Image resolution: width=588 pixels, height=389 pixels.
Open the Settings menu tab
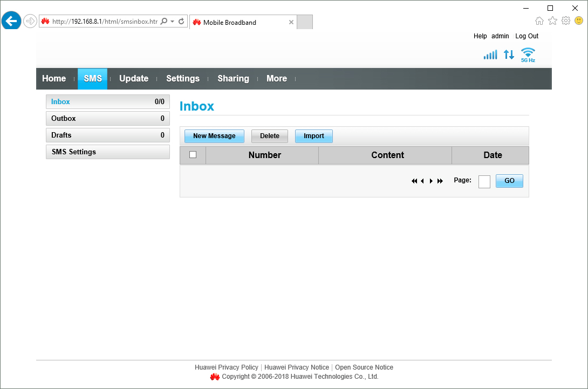click(182, 79)
